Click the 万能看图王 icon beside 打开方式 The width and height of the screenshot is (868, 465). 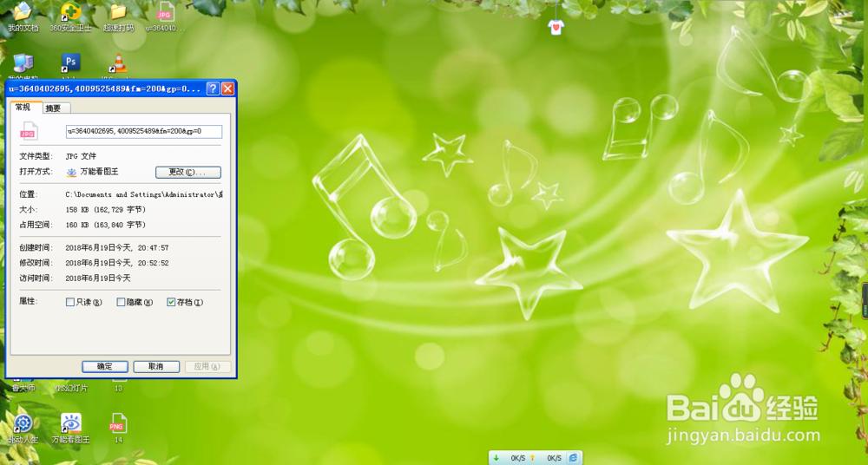tap(71, 172)
